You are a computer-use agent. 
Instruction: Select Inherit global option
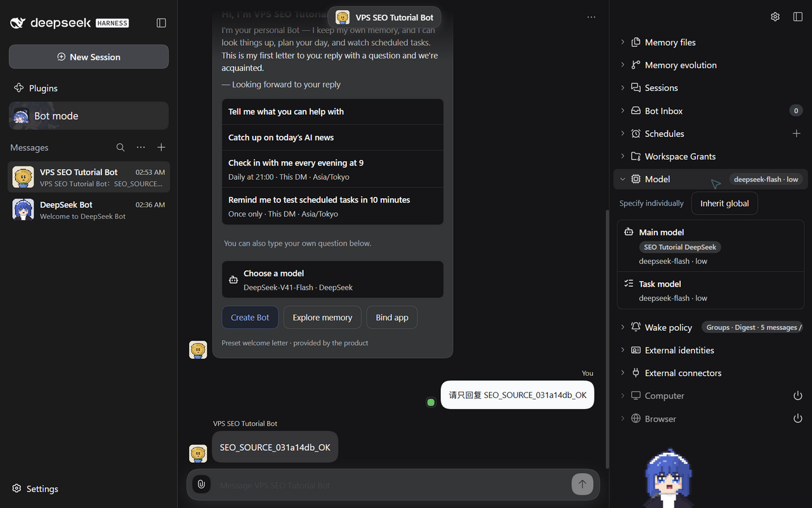(724, 203)
